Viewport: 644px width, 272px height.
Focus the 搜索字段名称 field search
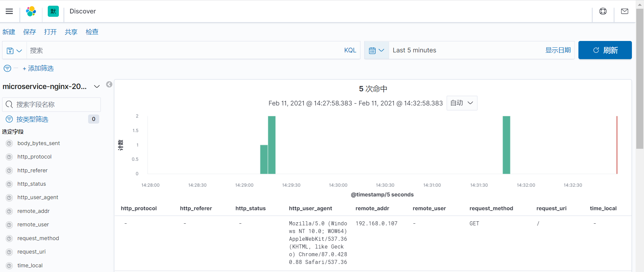[x=51, y=104]
